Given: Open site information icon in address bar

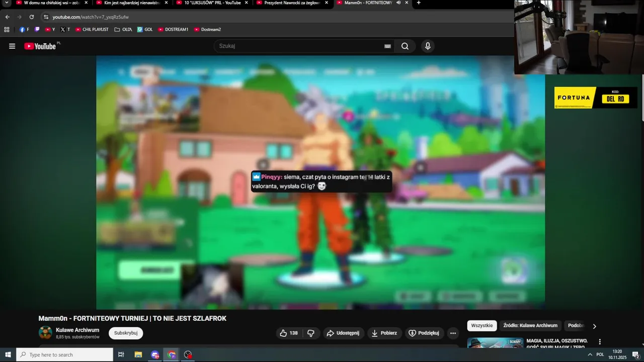Looking at the screenshot, I should click(x=46, y=17).
